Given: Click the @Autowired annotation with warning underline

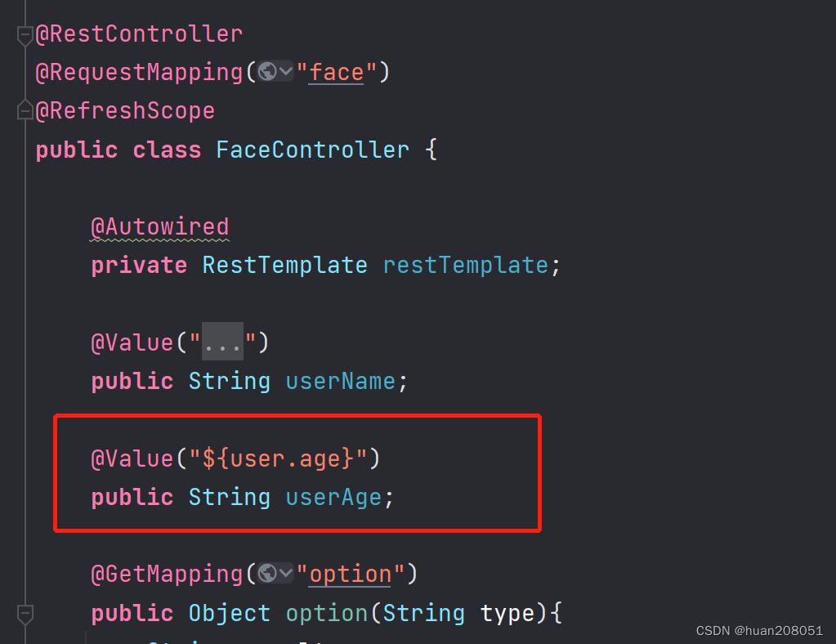Looking at the screenshot, I should (x=160, y=227).
